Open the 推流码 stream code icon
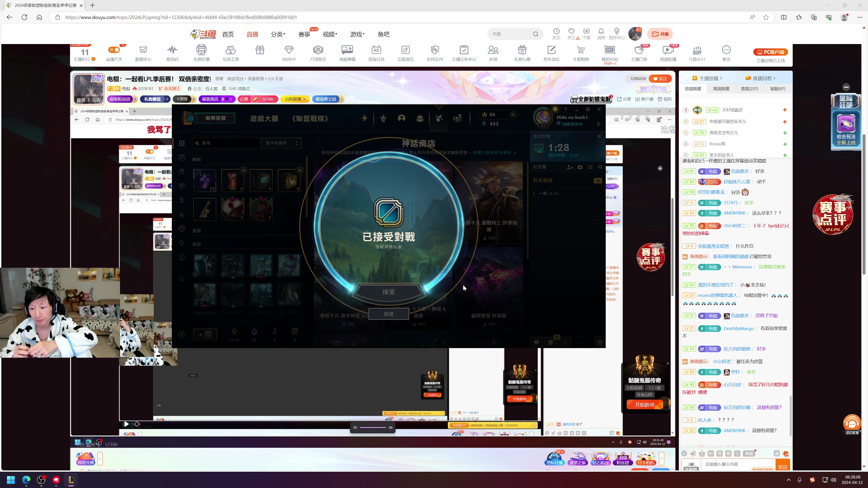The width and height of the screenshot is (868, 488). point(172,54)
